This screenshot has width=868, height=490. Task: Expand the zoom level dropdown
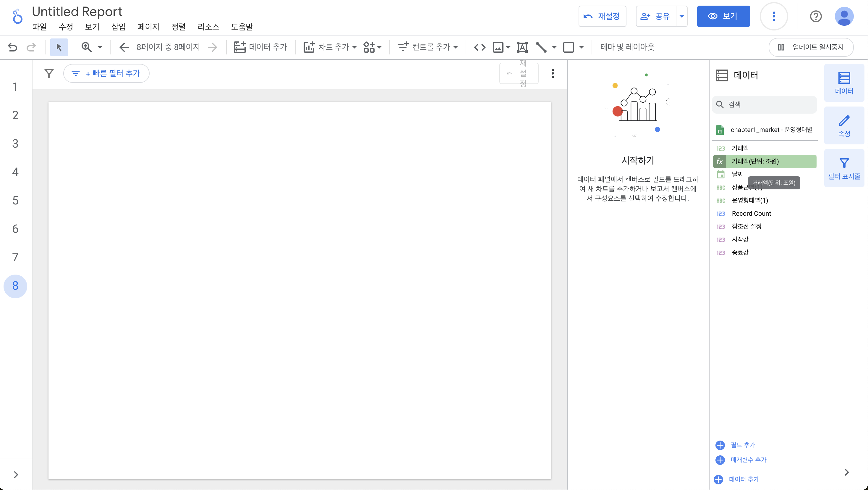(x=100, y=47)
